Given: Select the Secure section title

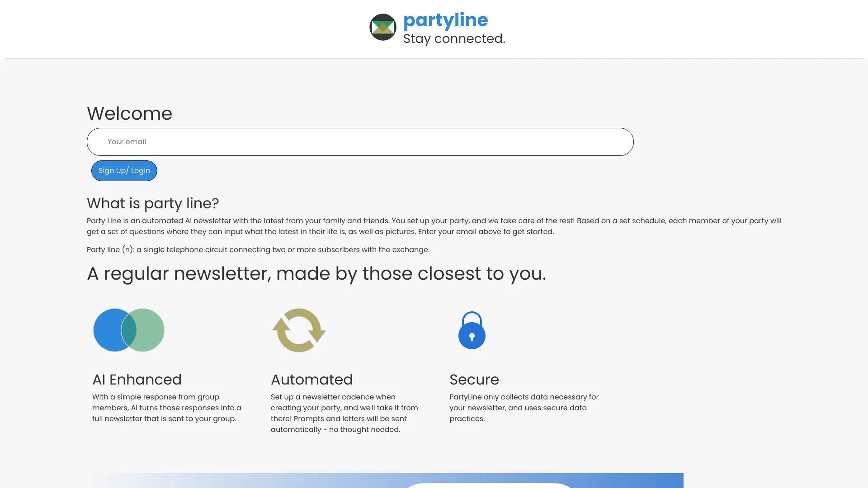Looking at the screenshot, I should pyautogui.click(x=474, y=380).
